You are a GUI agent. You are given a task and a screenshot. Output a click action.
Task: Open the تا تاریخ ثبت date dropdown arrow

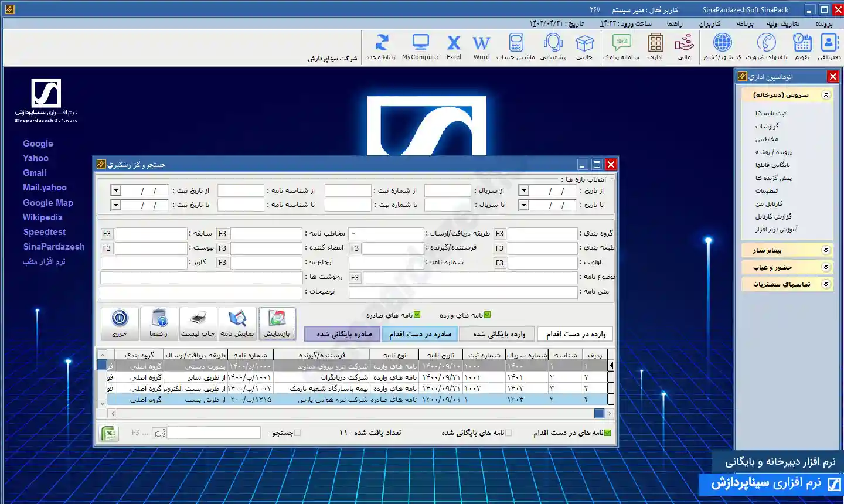pyautogui.click(x=116, y=205)
